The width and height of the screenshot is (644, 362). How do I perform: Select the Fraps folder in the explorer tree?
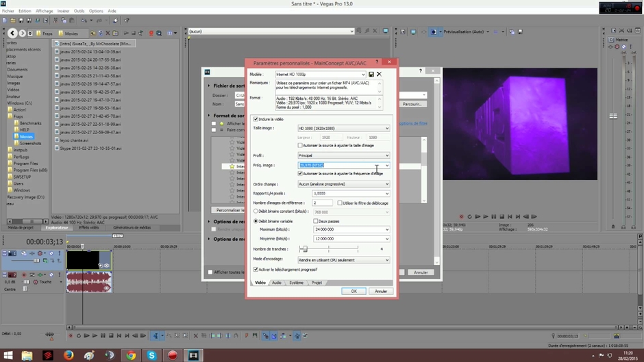coord(19,117)
